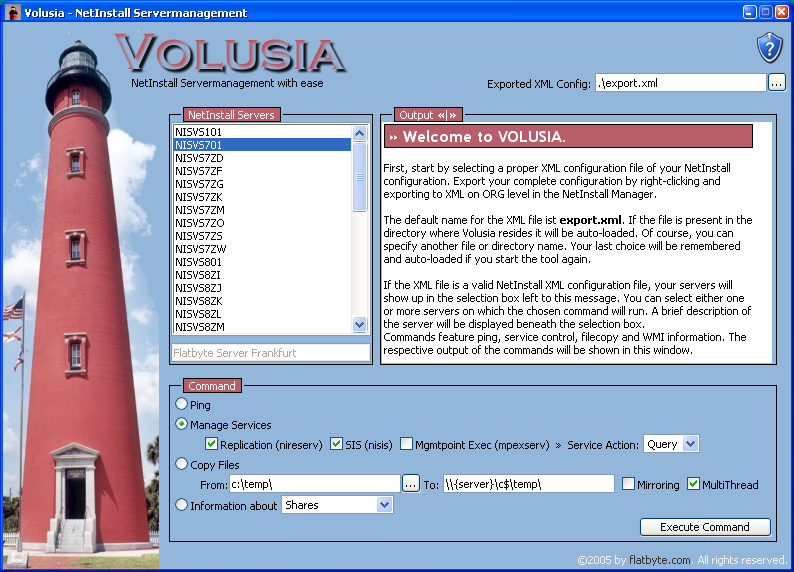This screenshot has height=572, width=794.
Task: Click the Output «|» panel toggle label
Action: click(428, 115)
